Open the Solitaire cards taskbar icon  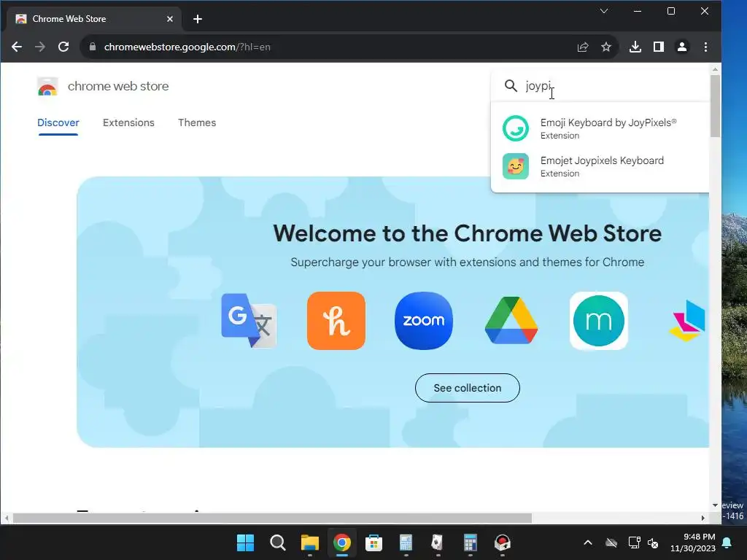click(438, 542)
